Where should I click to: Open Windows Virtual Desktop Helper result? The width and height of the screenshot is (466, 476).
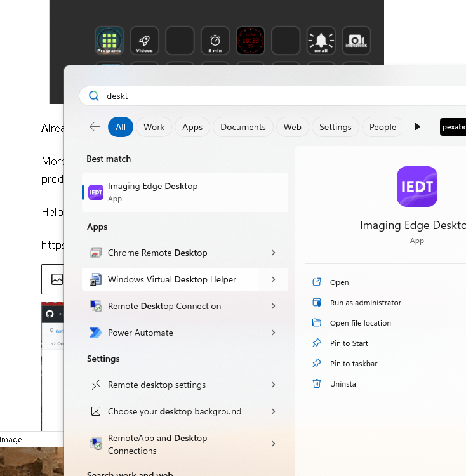click(x=170, y=279)
